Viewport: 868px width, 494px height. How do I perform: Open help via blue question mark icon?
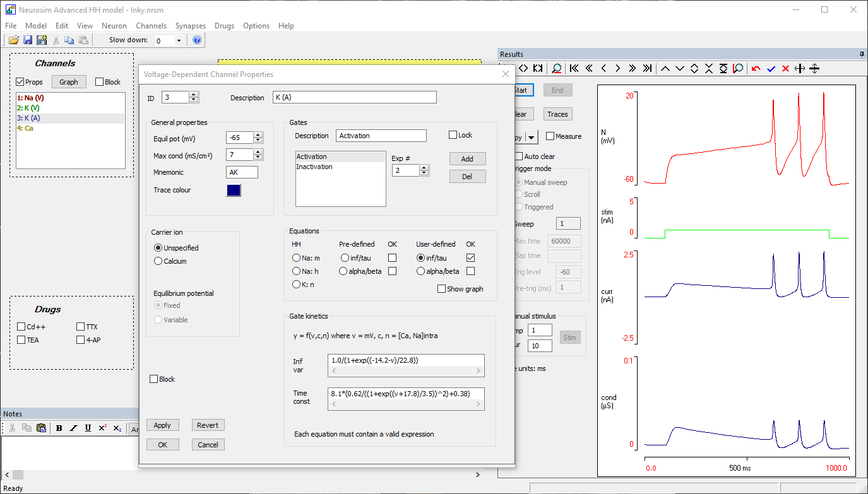197,40
